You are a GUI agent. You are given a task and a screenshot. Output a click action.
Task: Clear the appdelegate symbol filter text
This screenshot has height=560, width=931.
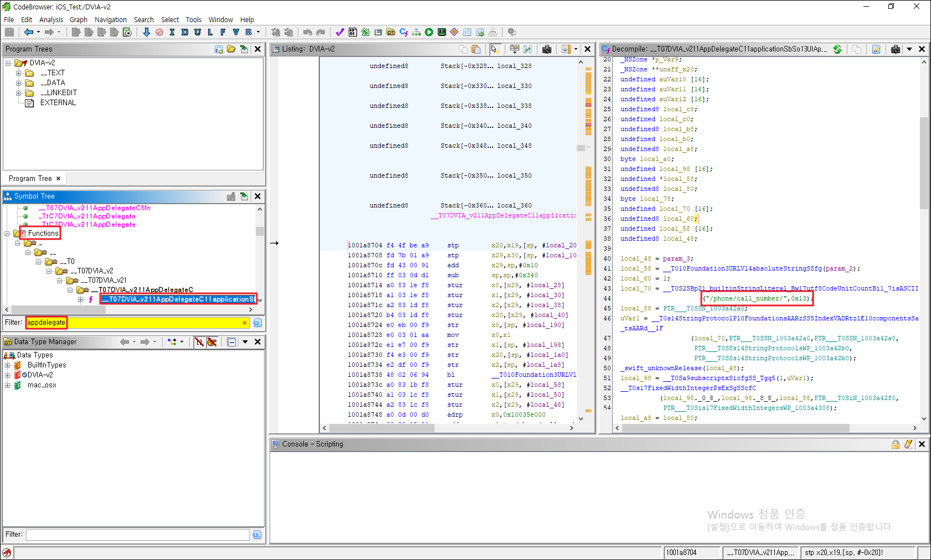tap(245, 323)
